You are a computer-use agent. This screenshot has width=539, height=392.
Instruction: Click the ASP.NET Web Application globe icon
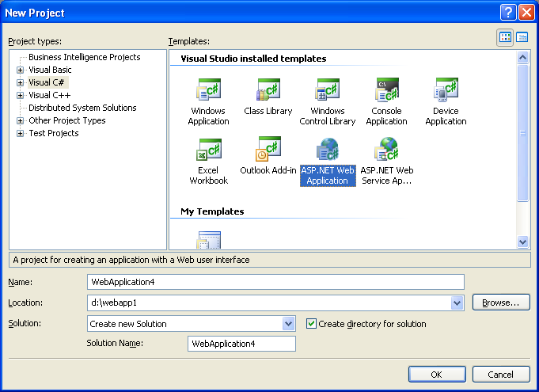(x=327, y=150)
